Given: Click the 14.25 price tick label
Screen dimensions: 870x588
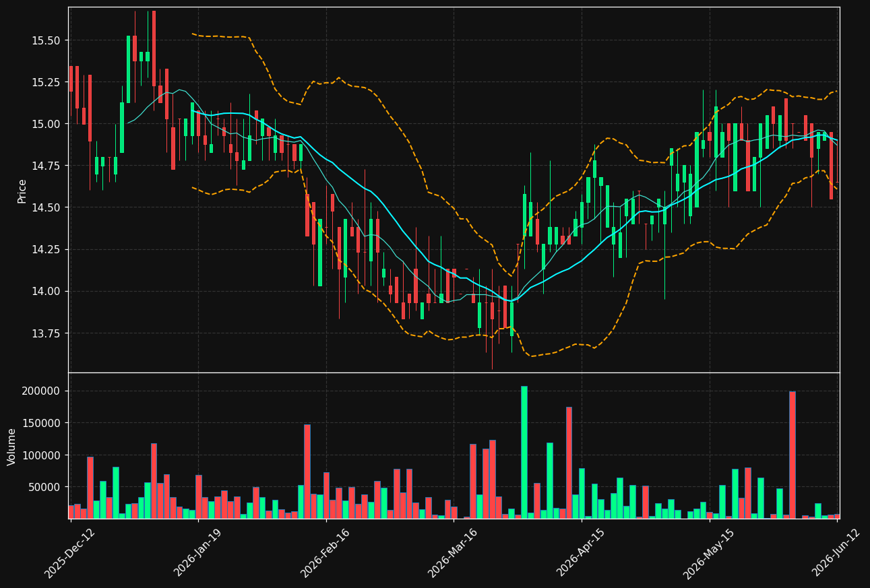Looking at the screenshot, I should tap(46, 249).
